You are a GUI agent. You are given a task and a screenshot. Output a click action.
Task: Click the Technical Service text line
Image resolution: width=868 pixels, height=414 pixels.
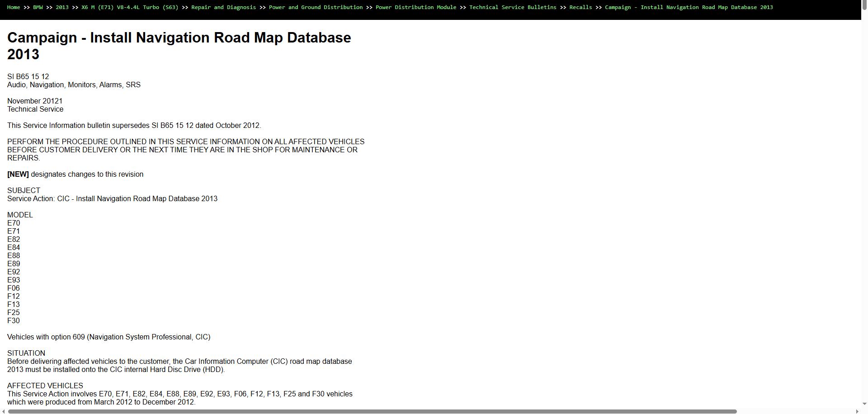tap(35, 109)
